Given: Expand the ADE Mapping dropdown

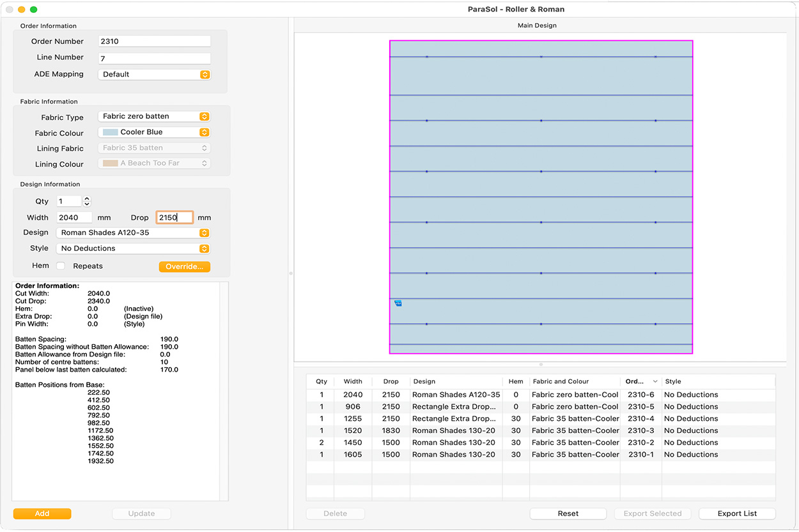Looking at the screenshot, I should pyautogui.click(x=154, y=75).
